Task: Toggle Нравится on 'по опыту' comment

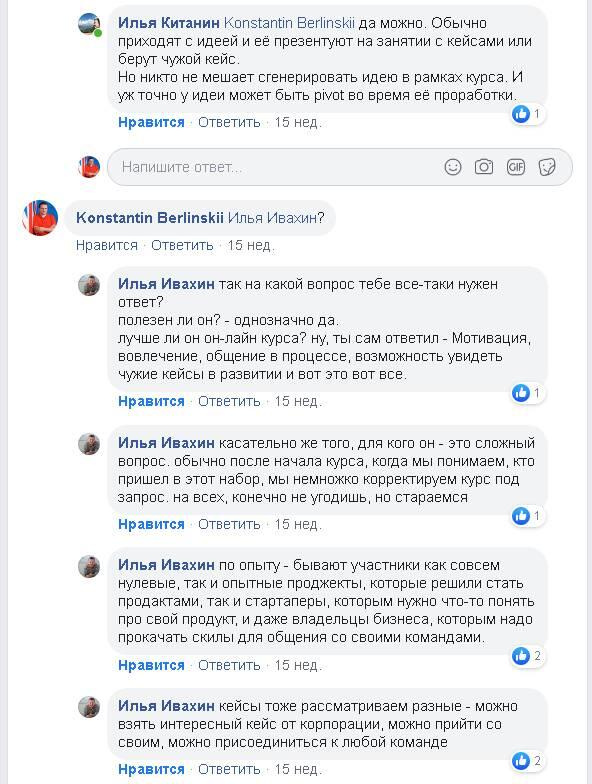Action: tap(151, 665)
